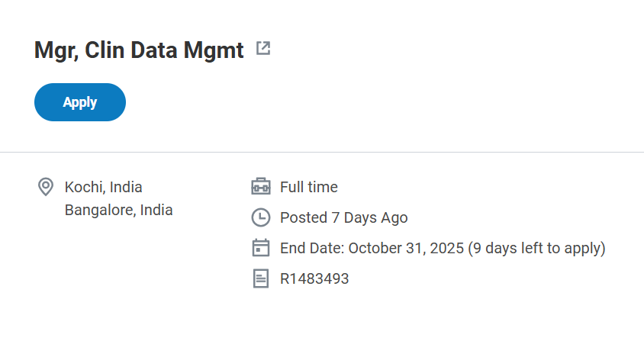Select the Kochi, India location text
The width and height of the screenshot is (644, 341).
[103, 187]
